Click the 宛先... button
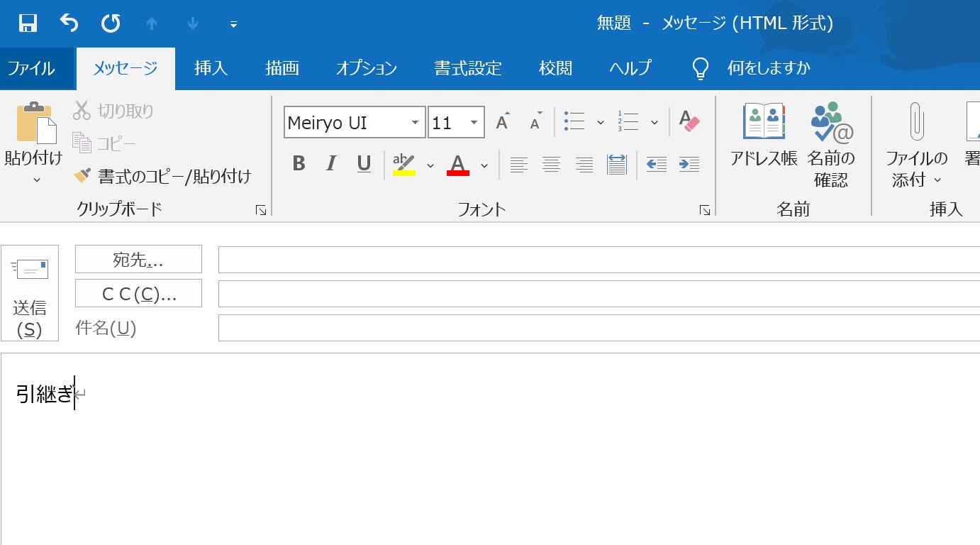Image resolution: width=980 pixels, height=545 pixels. [138, 259]
